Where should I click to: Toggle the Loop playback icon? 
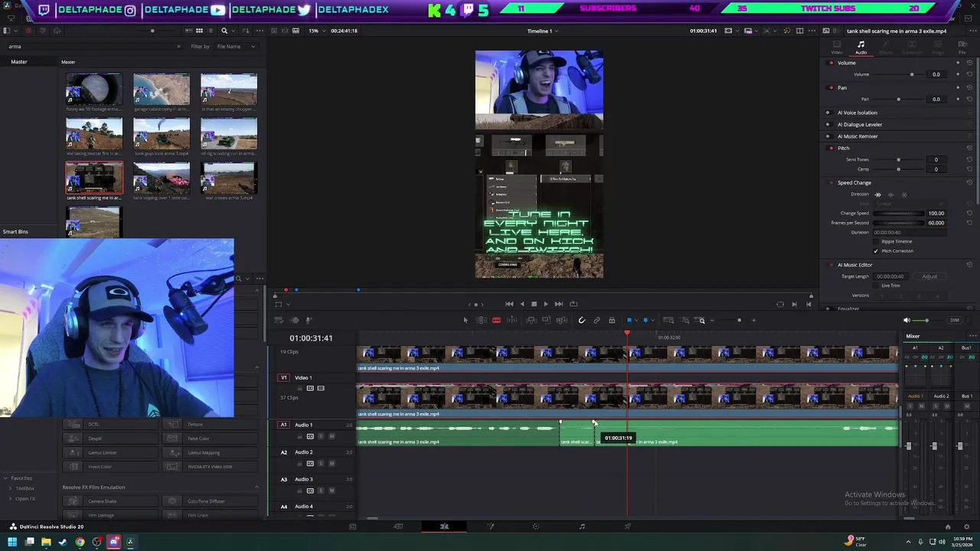click(573, 304)
